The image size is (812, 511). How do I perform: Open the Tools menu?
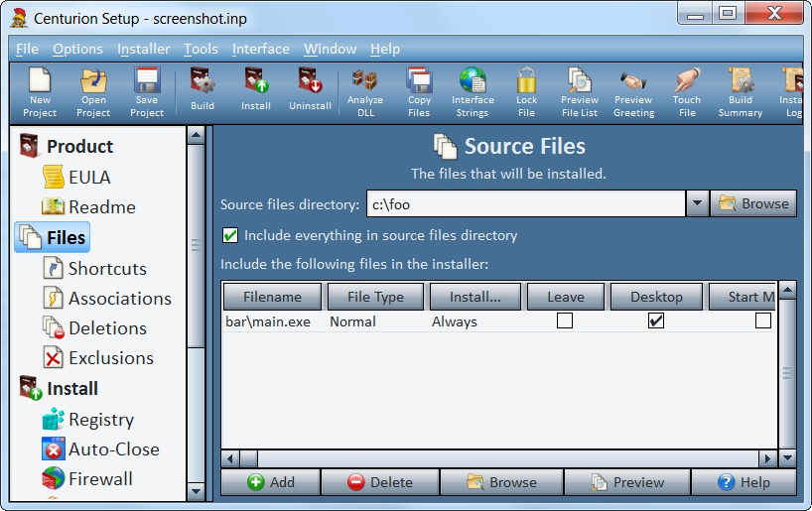pyautogui.click(x=201, y=49)
